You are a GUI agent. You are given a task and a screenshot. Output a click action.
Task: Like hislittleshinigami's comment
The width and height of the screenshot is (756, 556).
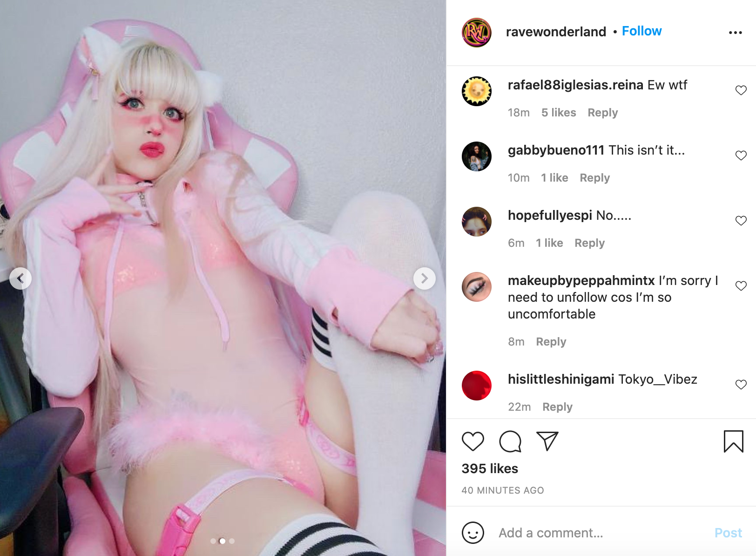pos(741,385)
